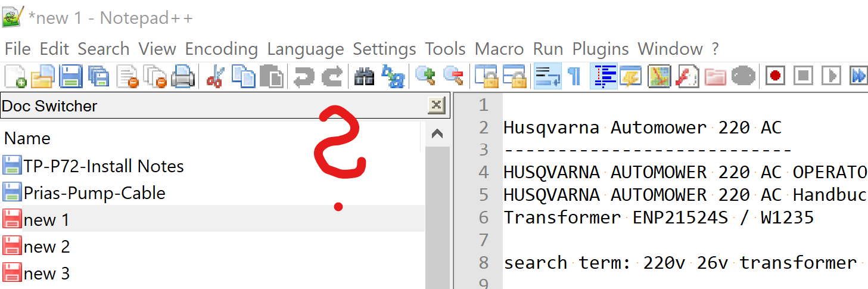This screenshot has width=868, height=289.
Task: Print the current document
Action: pyautogui.click(x=183, y=77)
